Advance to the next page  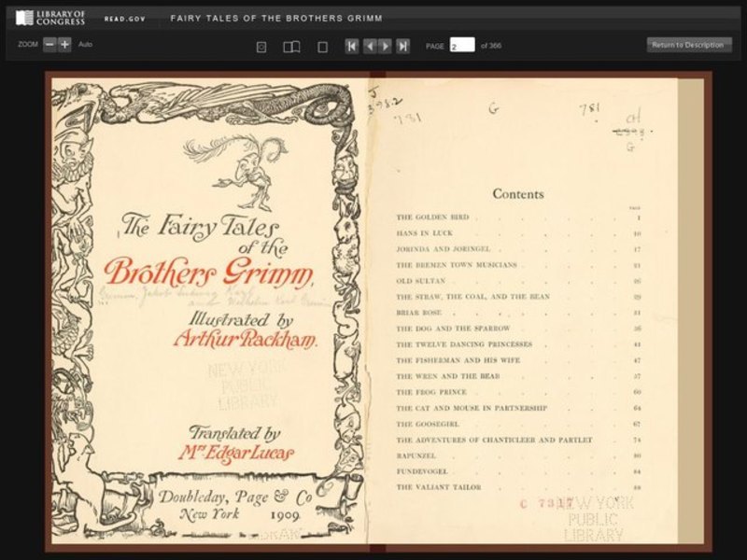384,45
